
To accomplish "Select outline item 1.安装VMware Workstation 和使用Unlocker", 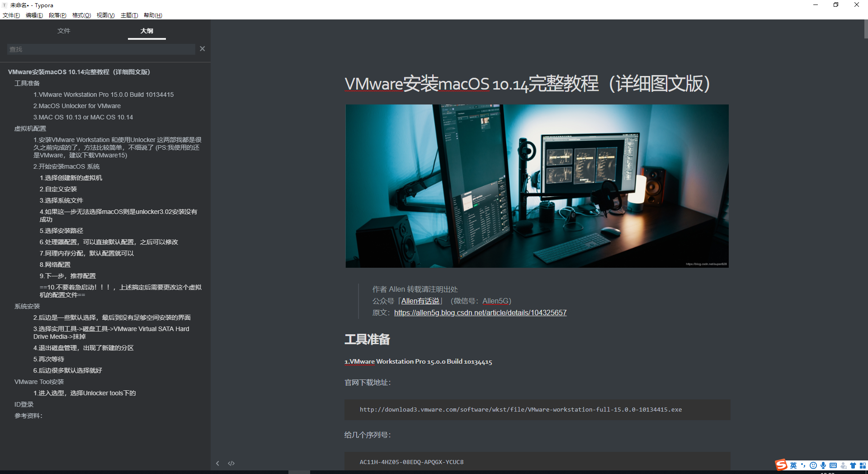I will 118,147.
